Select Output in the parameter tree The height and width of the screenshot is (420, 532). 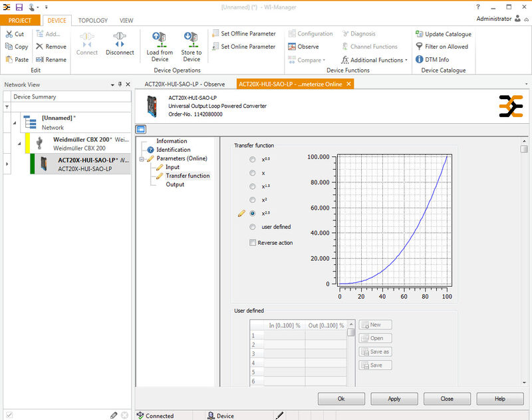[175, 184]
